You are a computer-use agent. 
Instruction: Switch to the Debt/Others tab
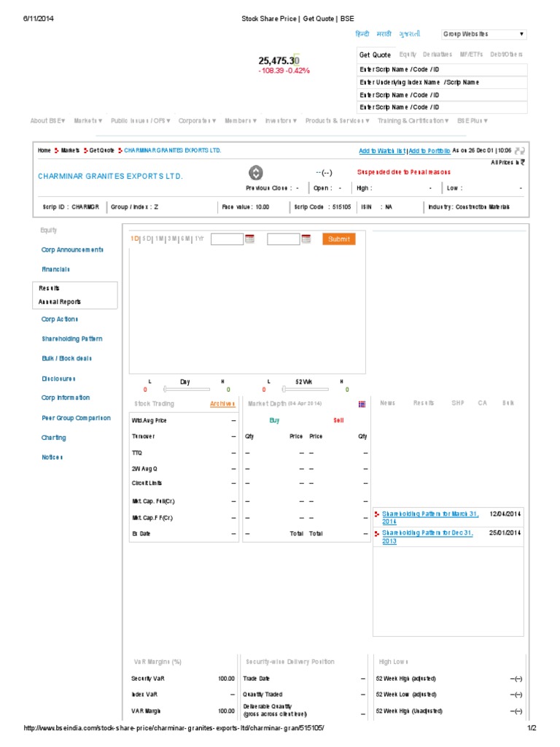coord(506,54)
